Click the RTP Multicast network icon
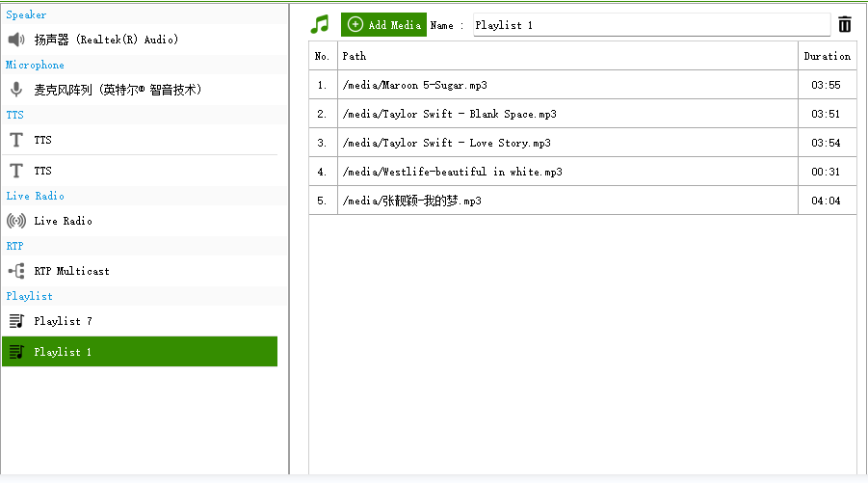Viewport: 868px width, 483px height. point(16,271)
